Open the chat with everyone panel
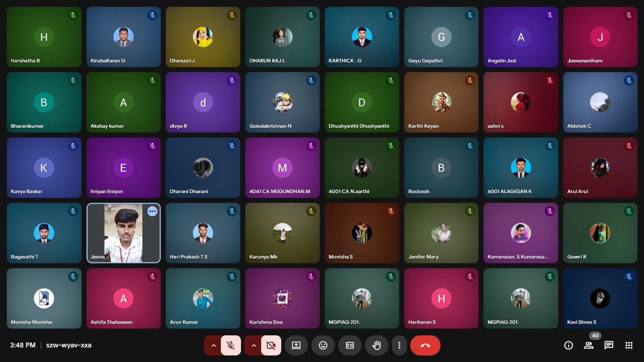This screenshot has height=362, width=644. coord(609,345)
